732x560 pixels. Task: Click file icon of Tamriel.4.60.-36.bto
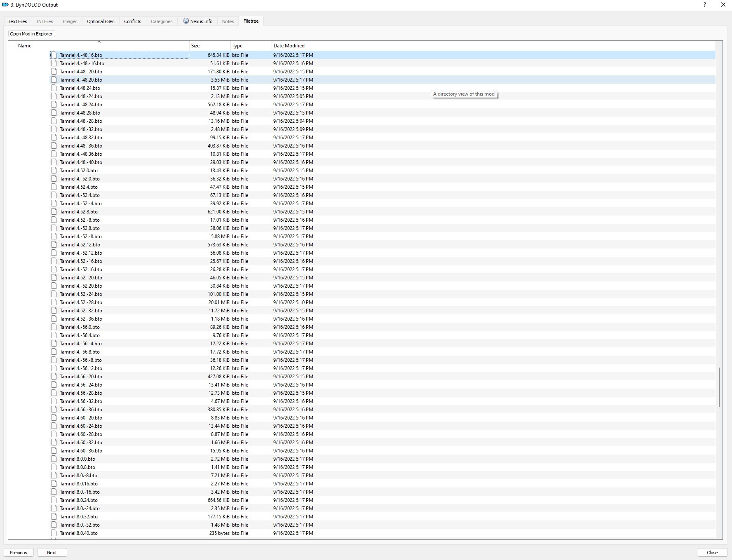54,450
